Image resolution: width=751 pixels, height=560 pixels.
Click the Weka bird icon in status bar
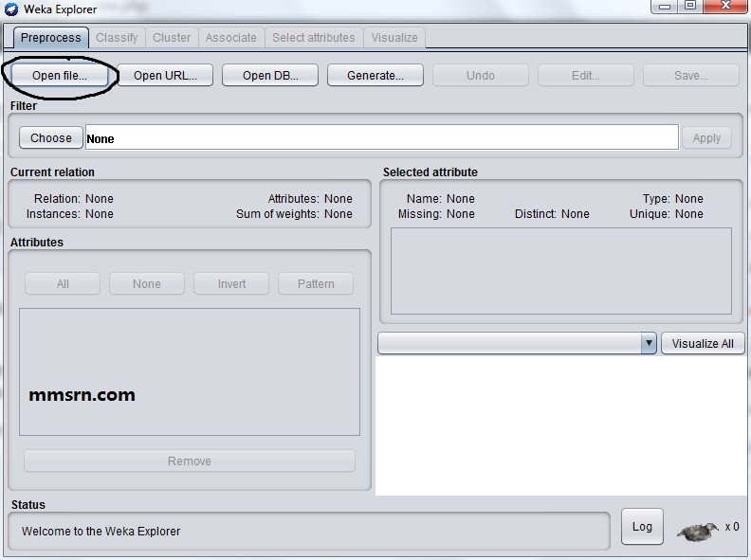coord(698,532)
